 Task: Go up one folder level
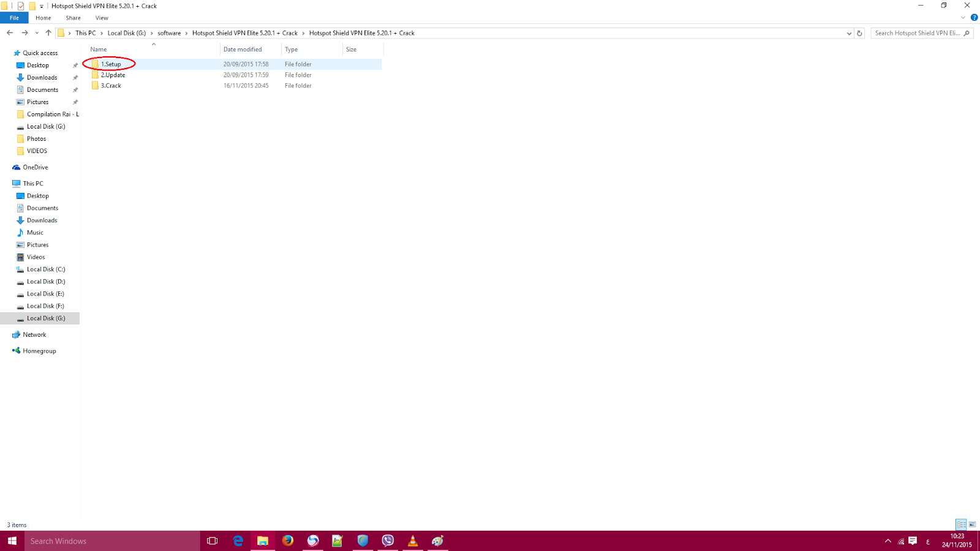click(x=48, y=33)
